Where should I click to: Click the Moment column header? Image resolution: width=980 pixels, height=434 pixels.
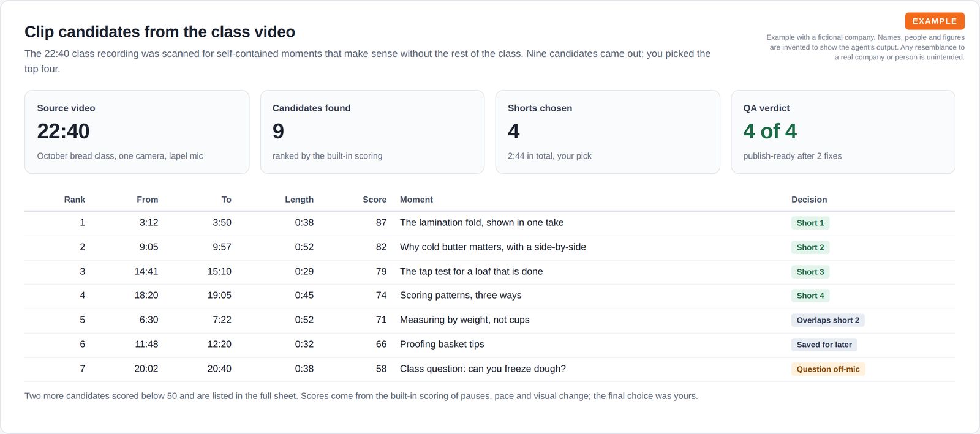[x=417, y=200]
